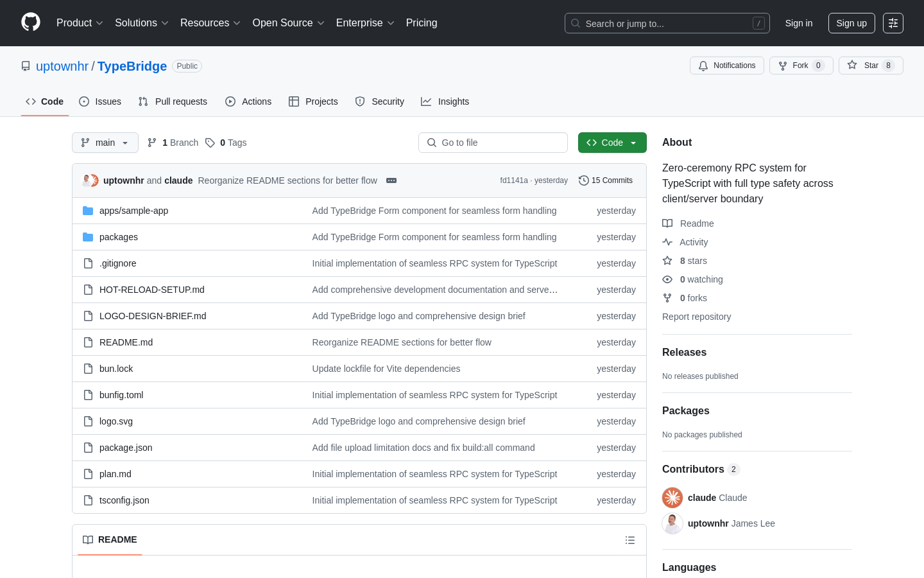This screenshot has height=578, width=924.
Task: Open the uptownhr owner link
Action: [62, 66]
